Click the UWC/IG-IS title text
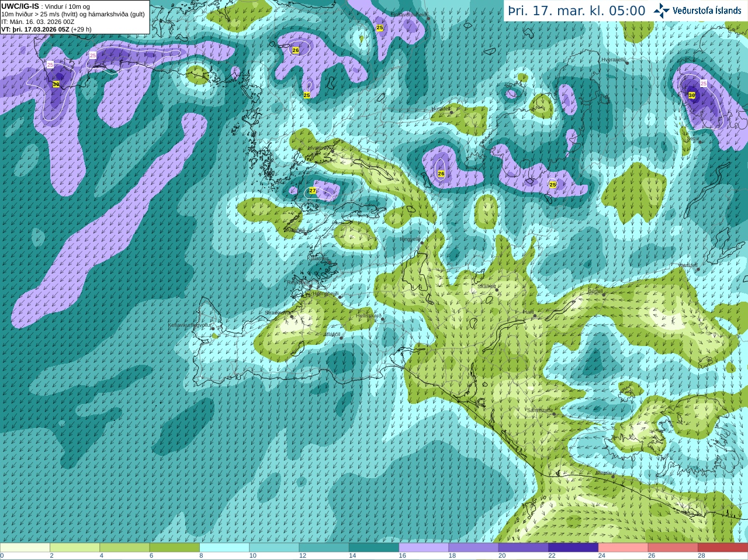This screenshot has height=560, width=748. [20, 6]
